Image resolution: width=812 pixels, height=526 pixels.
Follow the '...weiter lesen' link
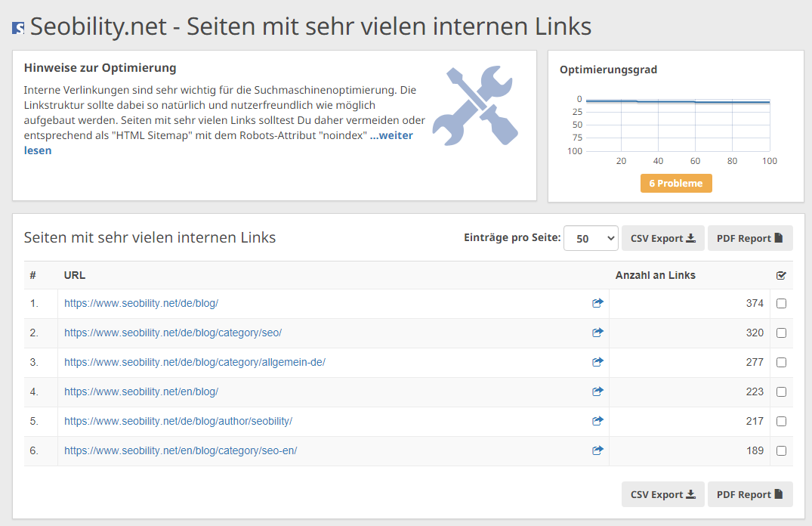(391, 136)
